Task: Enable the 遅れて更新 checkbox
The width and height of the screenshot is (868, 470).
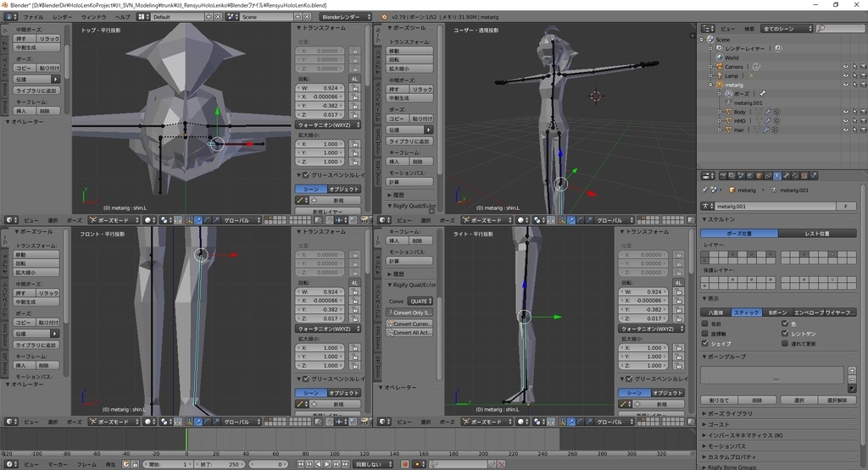Action: point(785,343)
